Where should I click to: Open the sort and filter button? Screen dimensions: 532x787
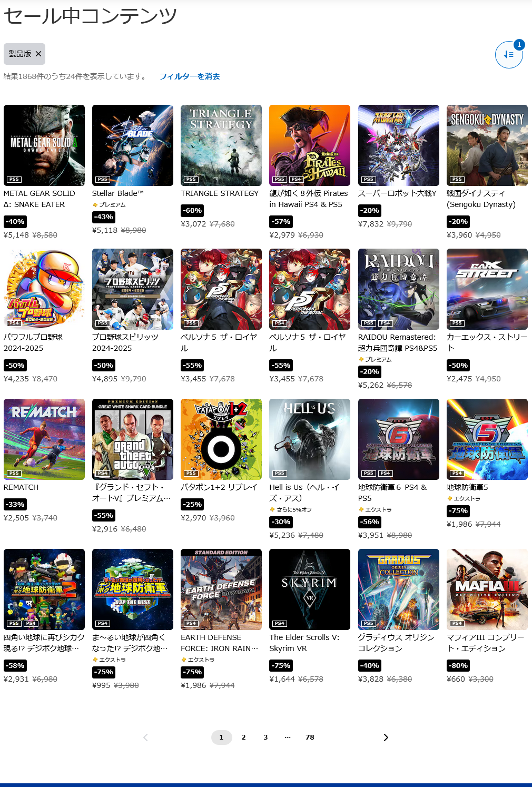click(508, 54)
